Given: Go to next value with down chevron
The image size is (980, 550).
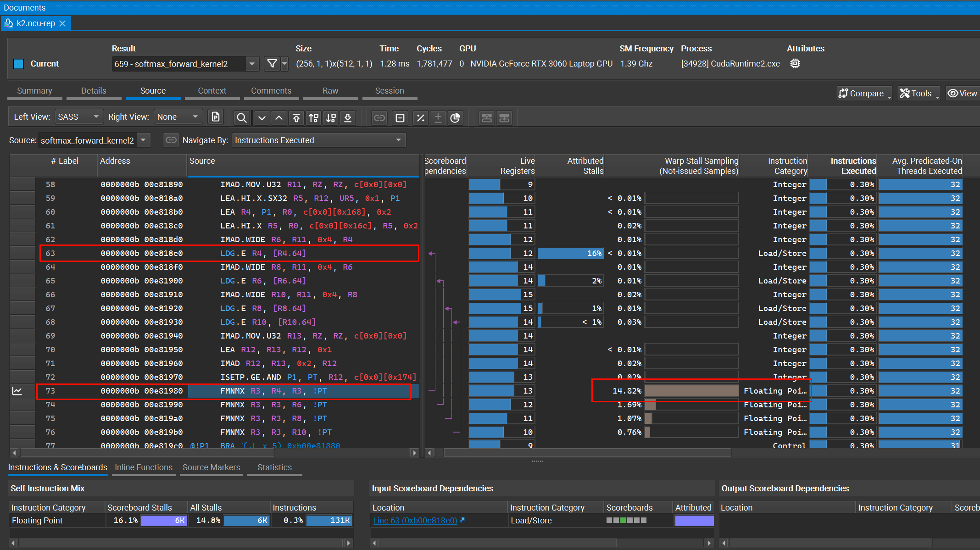Looking at the screenshot, I should click(x=262, y=118).
